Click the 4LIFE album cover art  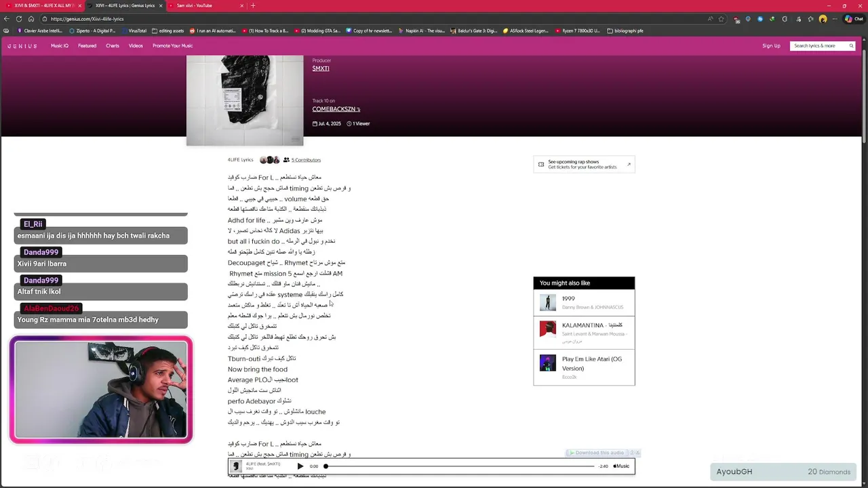coord(245,100)
